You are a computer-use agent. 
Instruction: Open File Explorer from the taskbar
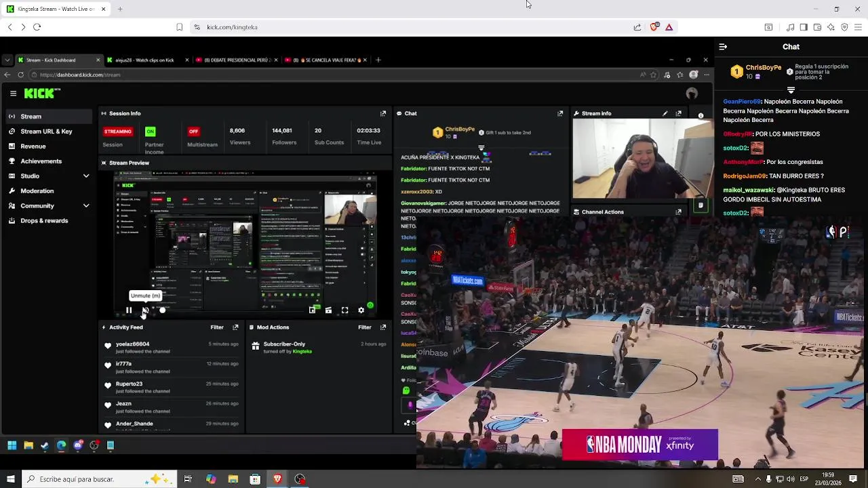pyautogui.click(x=233, y=479)
